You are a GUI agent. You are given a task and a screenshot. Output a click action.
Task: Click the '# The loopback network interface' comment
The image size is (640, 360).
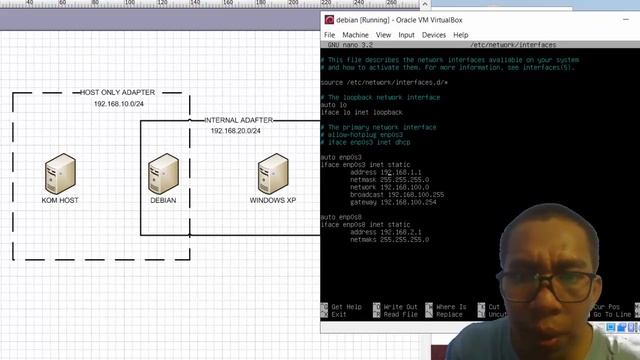tap(380, 98)
